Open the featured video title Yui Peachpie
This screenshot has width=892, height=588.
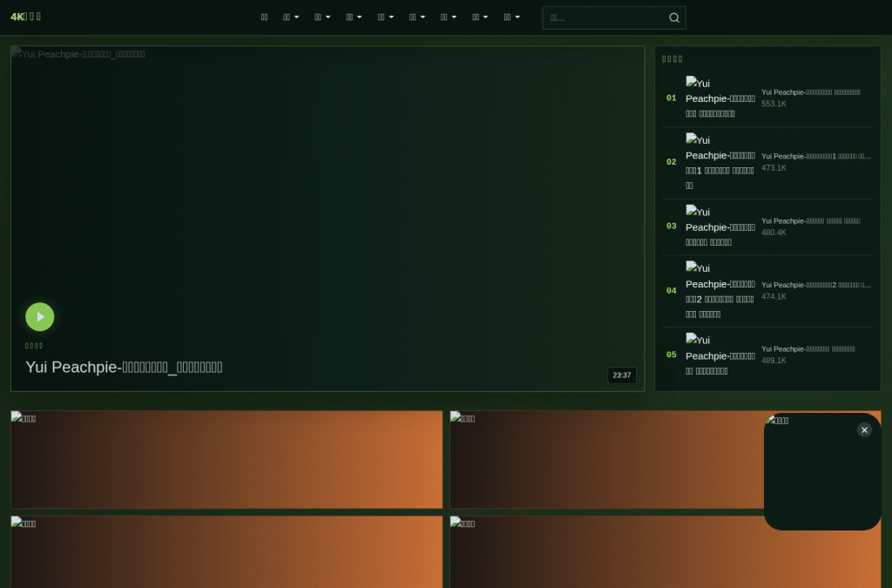point(124,367)
